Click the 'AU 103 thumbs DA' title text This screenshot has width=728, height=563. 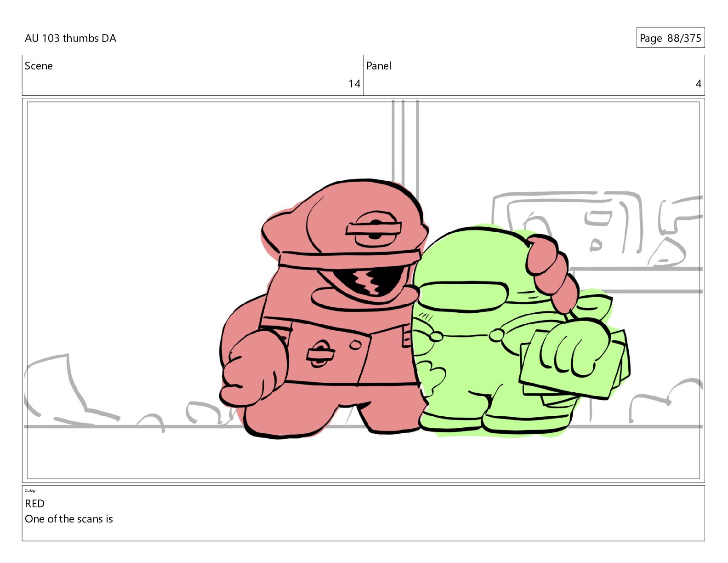(x=70, y=38)
